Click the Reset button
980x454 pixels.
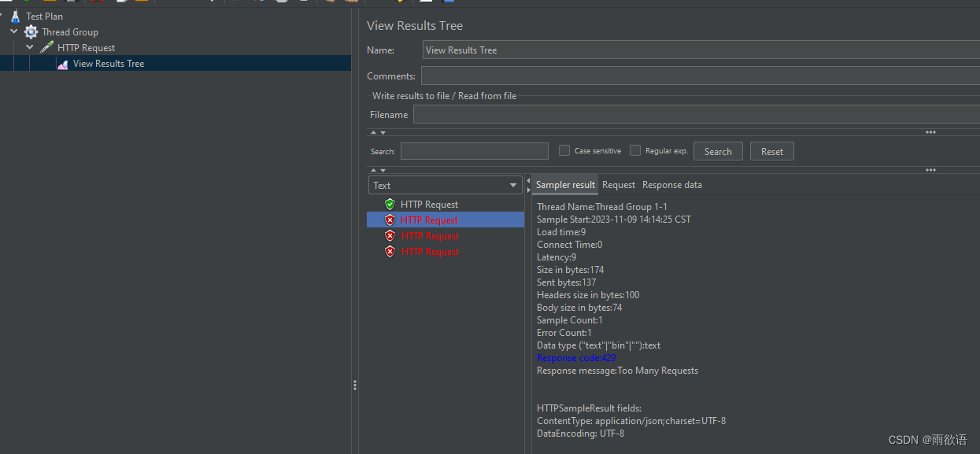click(x=772, y=151)
